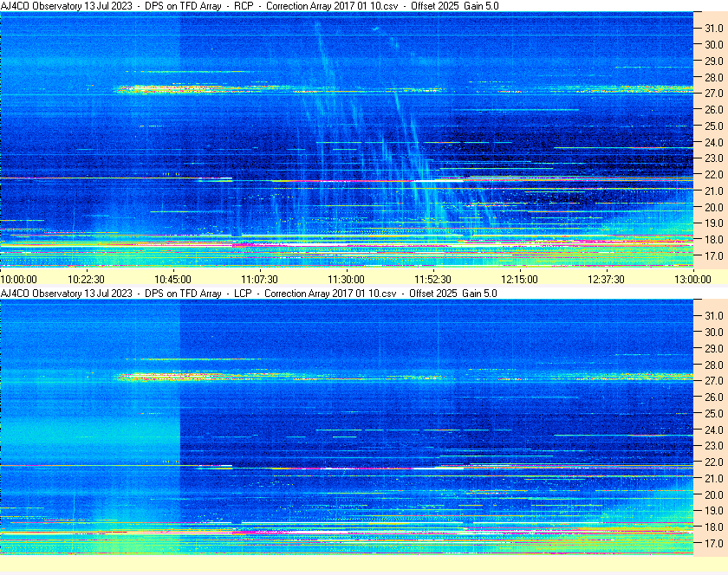Viewport: 728px width, 575px height.
Task: Click the 27.0 frequency label in LCP plot
Action: click(x=714, y=380)
